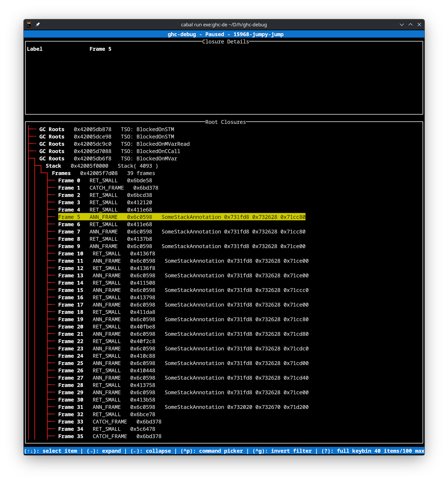
Task: Close the ghc-debug terminal window
Action: [x=419, y=24]
